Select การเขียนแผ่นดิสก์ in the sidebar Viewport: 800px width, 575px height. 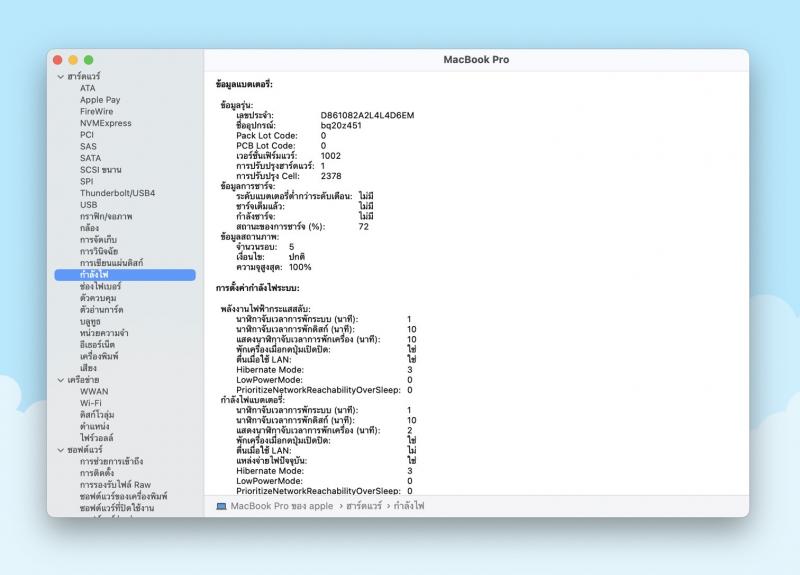pos(112,263)
